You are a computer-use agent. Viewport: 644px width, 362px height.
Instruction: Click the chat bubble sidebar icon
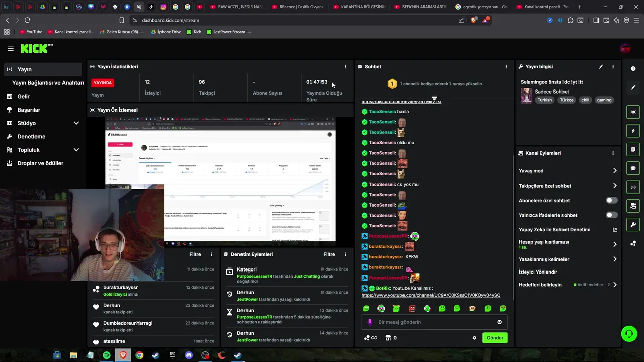[x=633, y=168]
